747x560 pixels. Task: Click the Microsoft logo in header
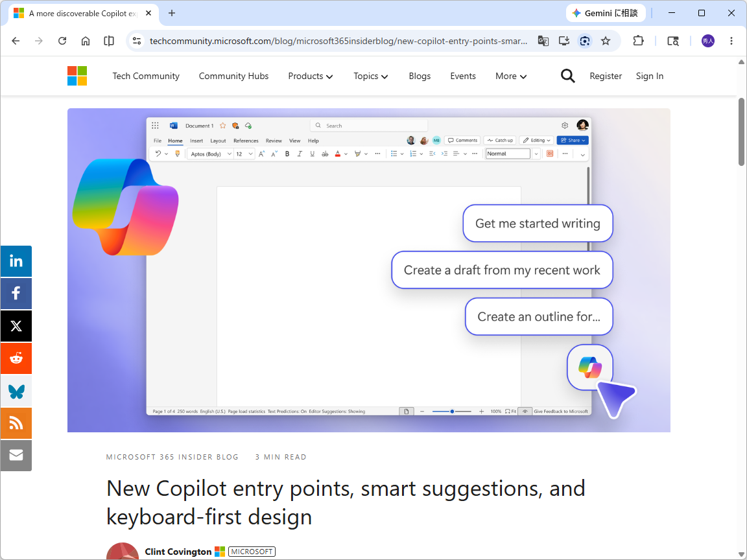point(77,76)
